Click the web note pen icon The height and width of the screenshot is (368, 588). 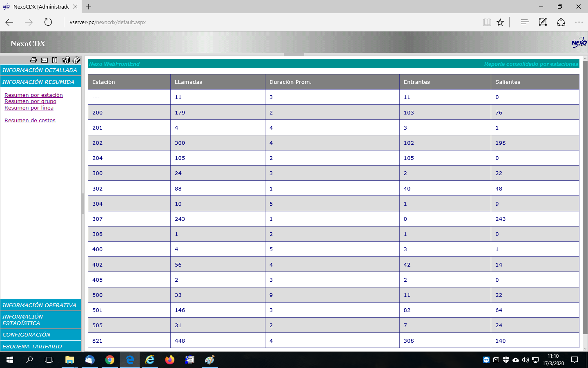tap(543, 22)
